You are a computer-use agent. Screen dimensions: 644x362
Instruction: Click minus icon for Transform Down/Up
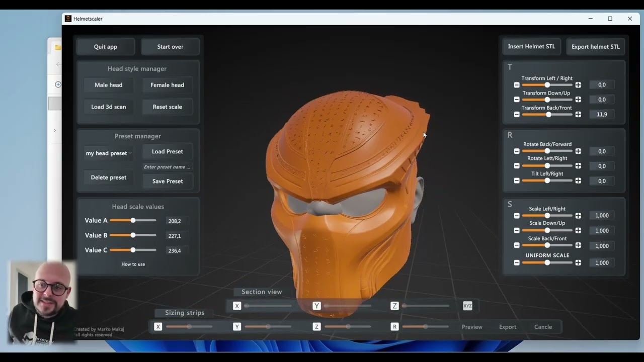517,100
